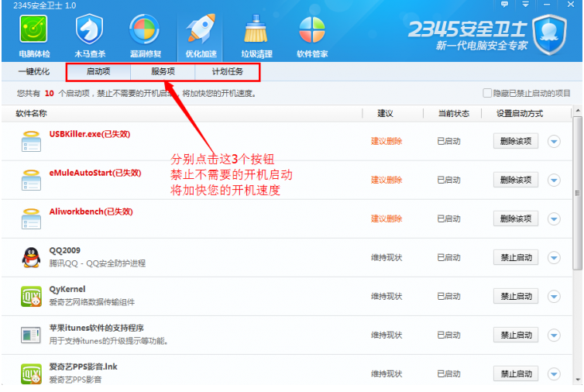
Task: Open the 漏洞修复 icon
Action: [x=145, y=29]
